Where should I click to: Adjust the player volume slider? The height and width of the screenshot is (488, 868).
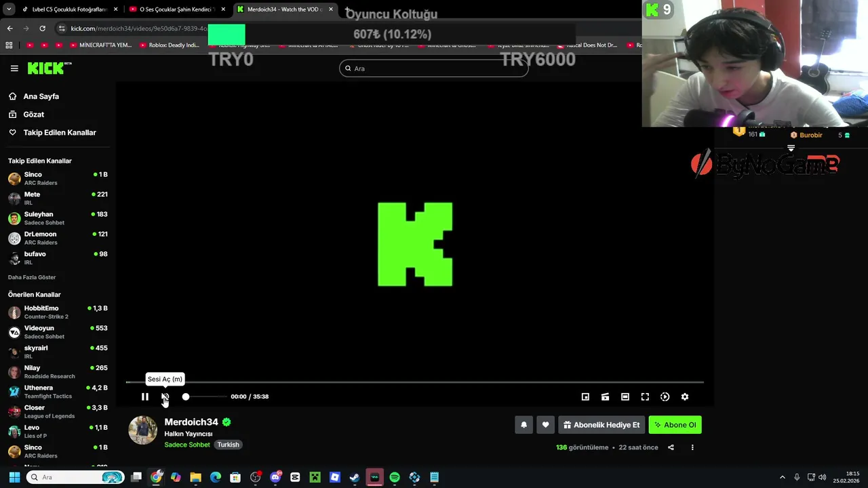point(204,396)
